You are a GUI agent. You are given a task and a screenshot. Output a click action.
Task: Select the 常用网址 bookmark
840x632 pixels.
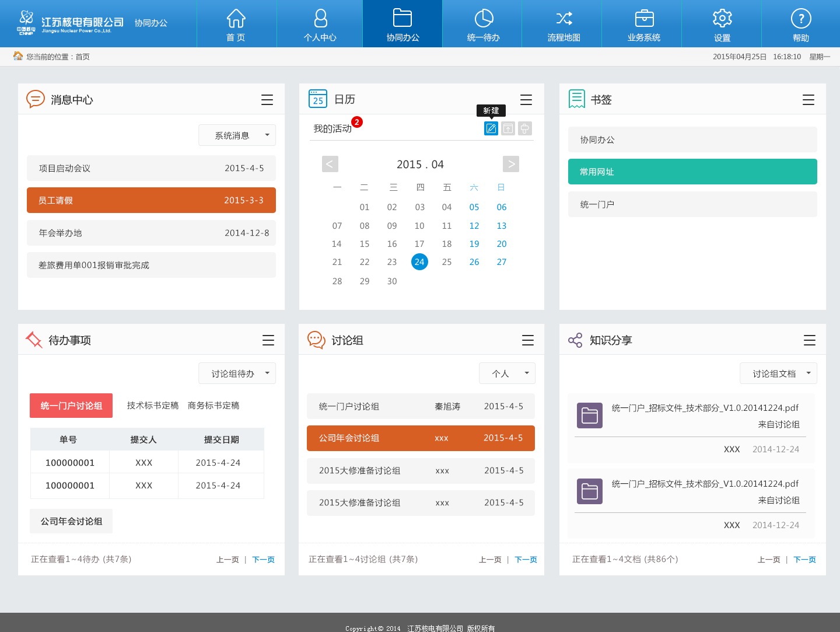[692, 172]
